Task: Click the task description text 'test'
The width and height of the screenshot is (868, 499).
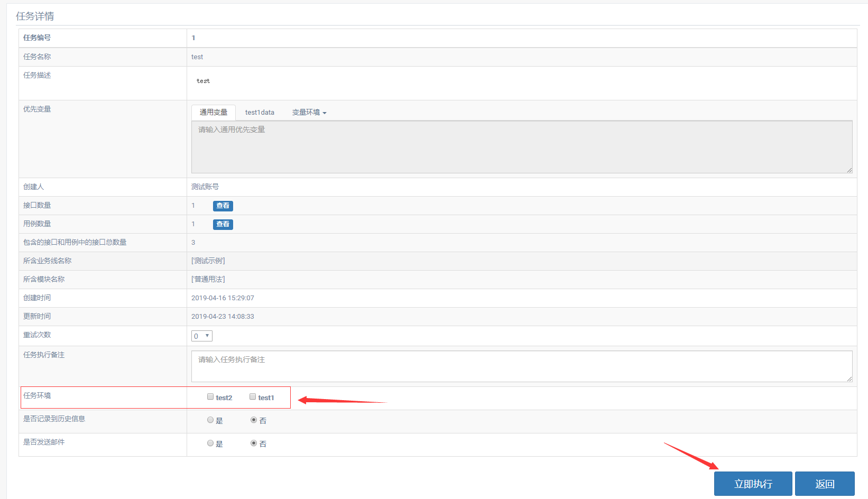Action: coord(203,81)
